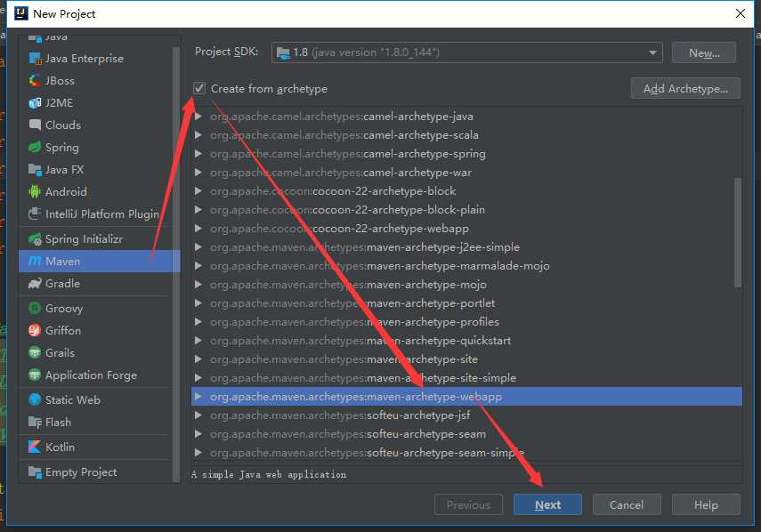
Task: Expand camel-archetype-java node
Action: (x=198, y=117)
